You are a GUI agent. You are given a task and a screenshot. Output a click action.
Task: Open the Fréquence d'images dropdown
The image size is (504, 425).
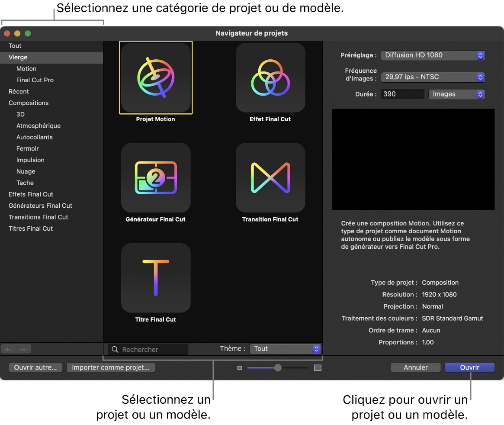(433, 77)
